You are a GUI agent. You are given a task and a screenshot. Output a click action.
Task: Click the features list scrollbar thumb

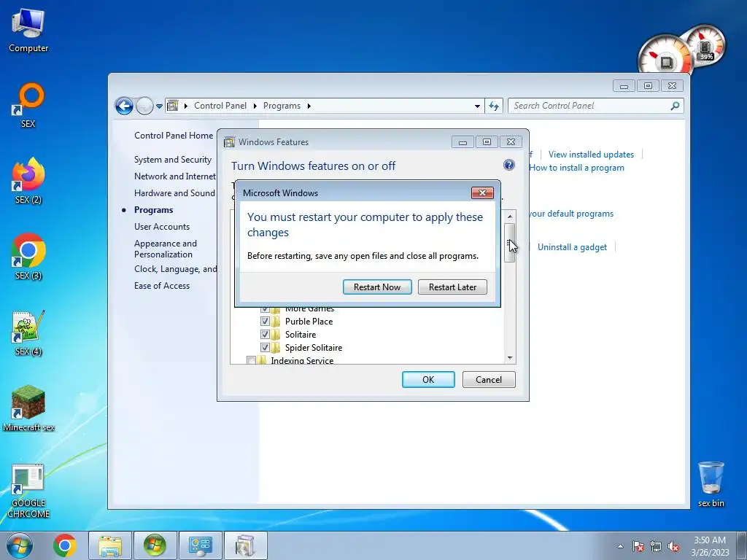tap(510, 243)
